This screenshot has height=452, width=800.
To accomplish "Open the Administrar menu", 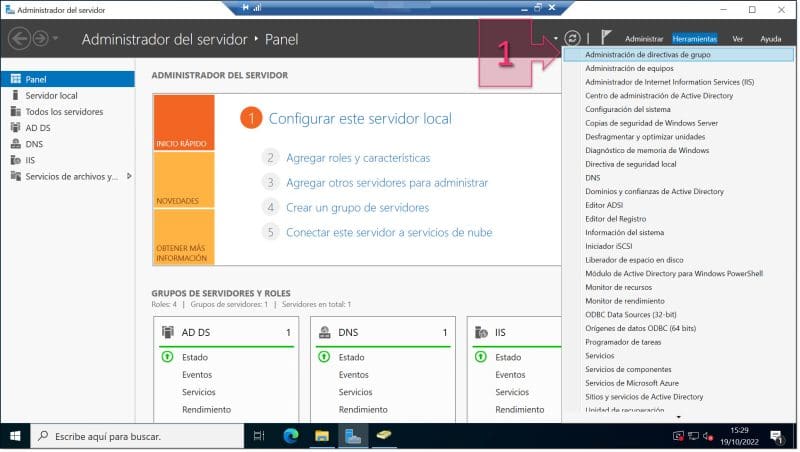I will (644, 39).
